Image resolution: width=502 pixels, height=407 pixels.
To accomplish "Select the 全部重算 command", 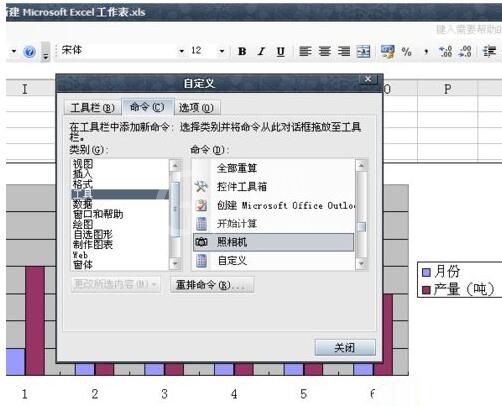I will pos(237,168).
